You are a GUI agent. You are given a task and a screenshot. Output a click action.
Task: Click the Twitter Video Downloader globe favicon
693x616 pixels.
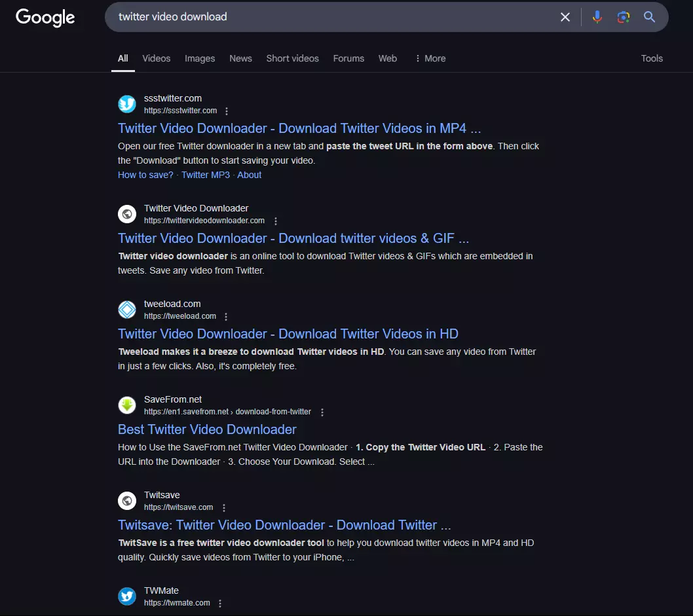(127, 214)
